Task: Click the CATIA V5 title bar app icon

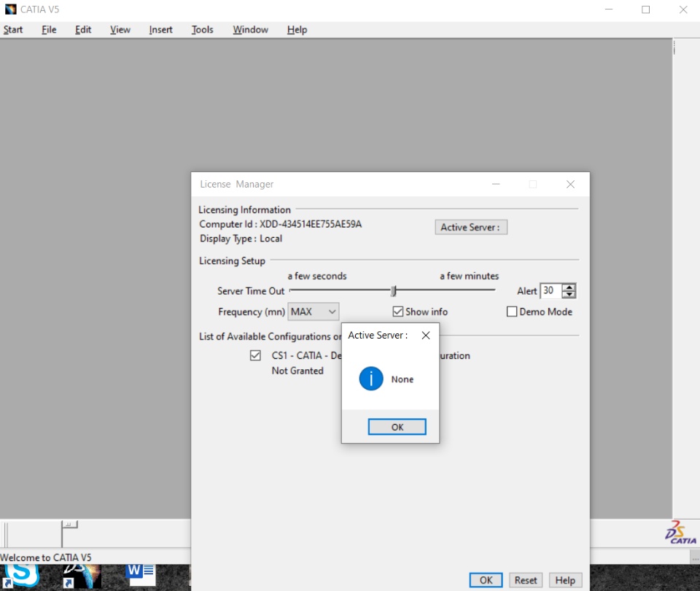Action: click(11, 9)
